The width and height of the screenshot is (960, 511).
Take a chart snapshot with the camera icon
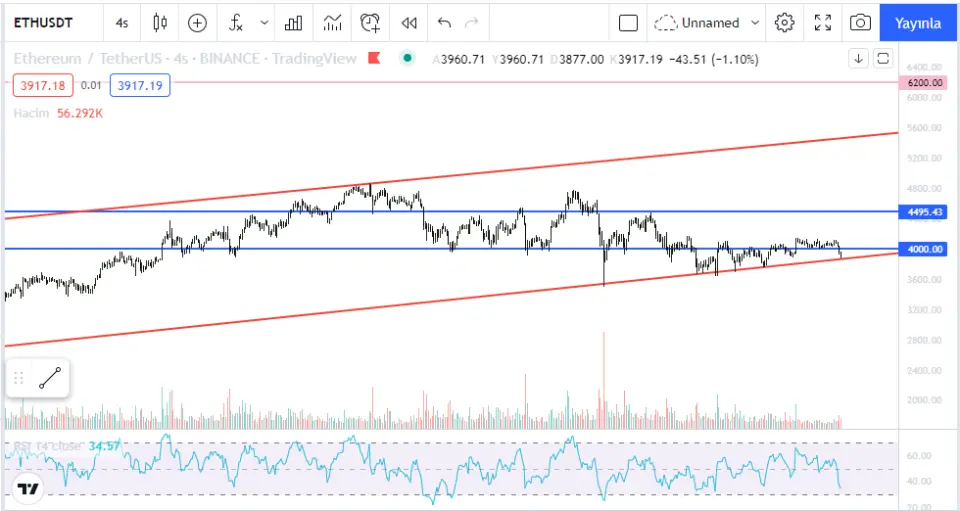859,22
